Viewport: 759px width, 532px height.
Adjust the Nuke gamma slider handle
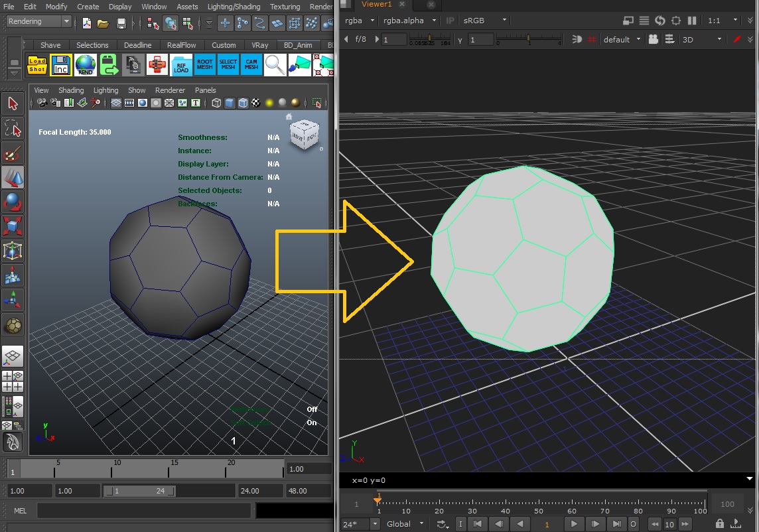(528, 38)
